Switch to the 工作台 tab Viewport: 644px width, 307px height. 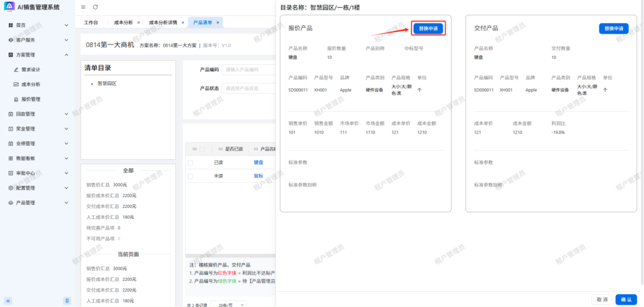pyautogui.click(x=91, y=22)
